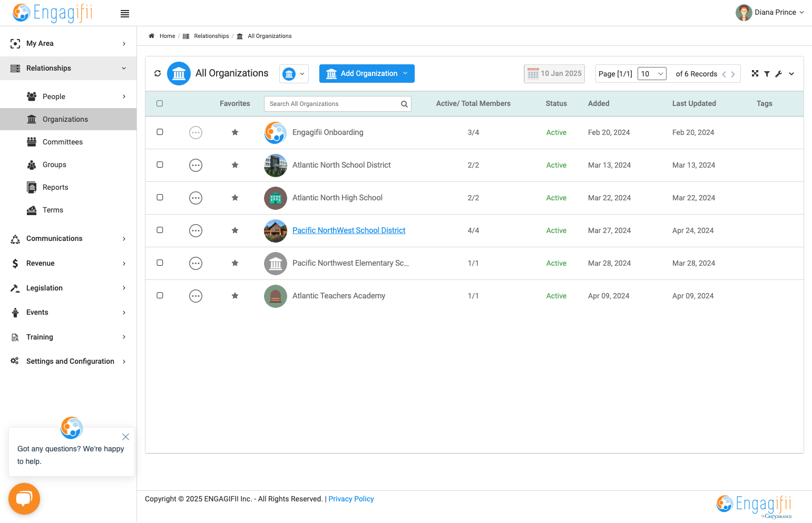Click the refresh icon beside All Organizations

tap(158, 73)
